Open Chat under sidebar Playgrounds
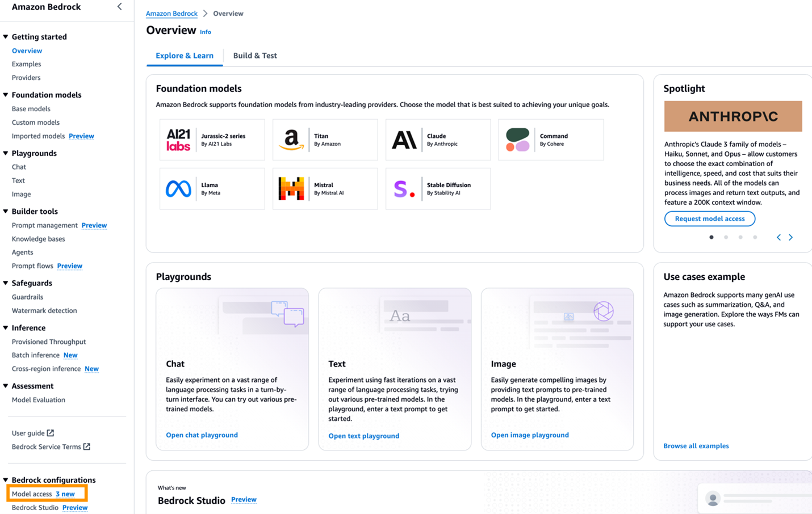Image resolution: width=812 pixels, height=514 pixels. tap(19, 167)
